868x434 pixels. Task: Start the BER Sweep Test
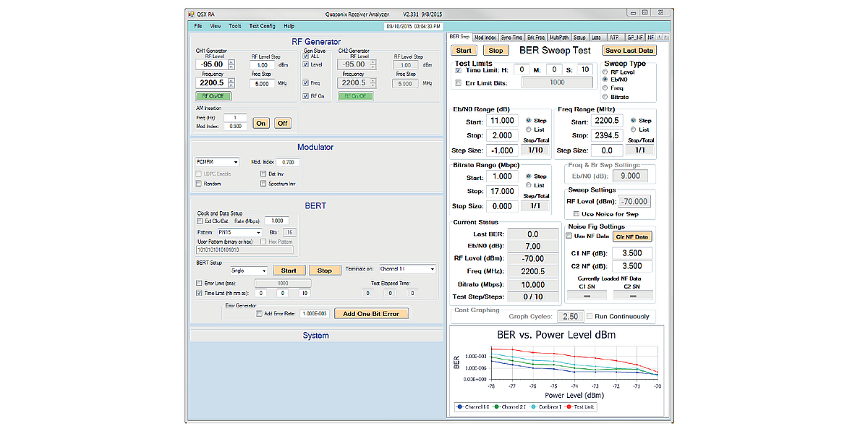[464, 51]
